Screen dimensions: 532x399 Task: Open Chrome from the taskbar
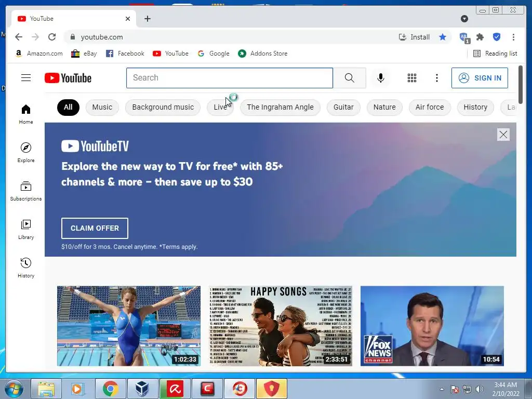(x=110, y=389)
